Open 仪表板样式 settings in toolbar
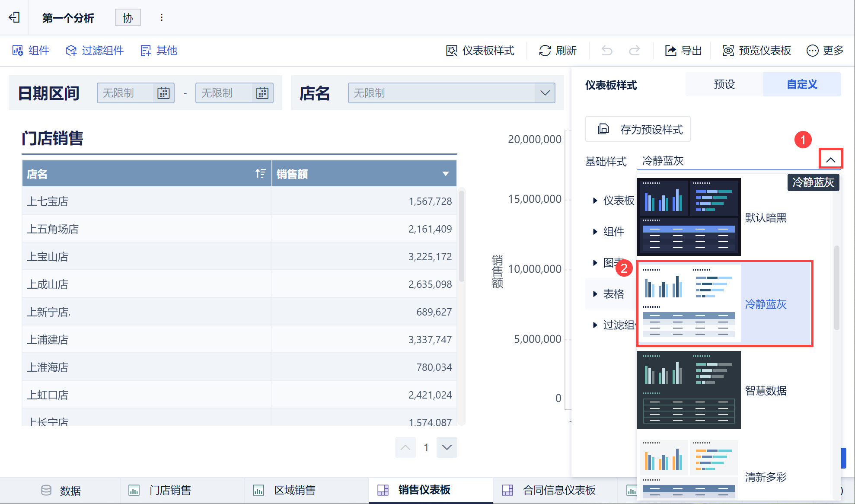The image size is (855, 504). pyautogui.click(x=480, y=51)
